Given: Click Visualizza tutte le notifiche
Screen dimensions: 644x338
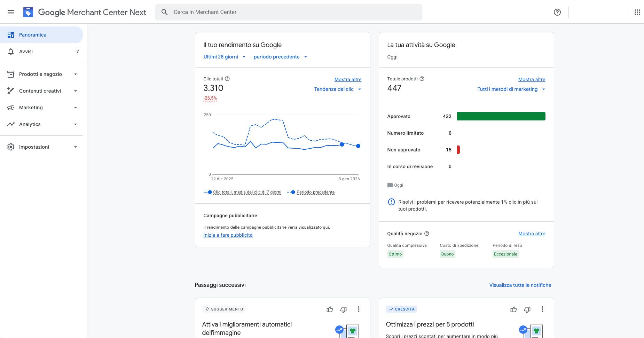Looking at the screenshot, I should (x=520, y=285).
